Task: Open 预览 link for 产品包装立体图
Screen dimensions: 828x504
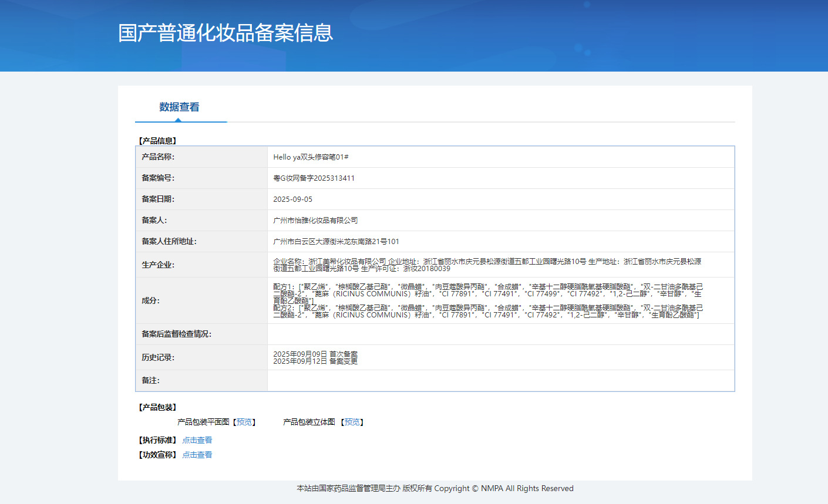Action: tap(352, 422)
